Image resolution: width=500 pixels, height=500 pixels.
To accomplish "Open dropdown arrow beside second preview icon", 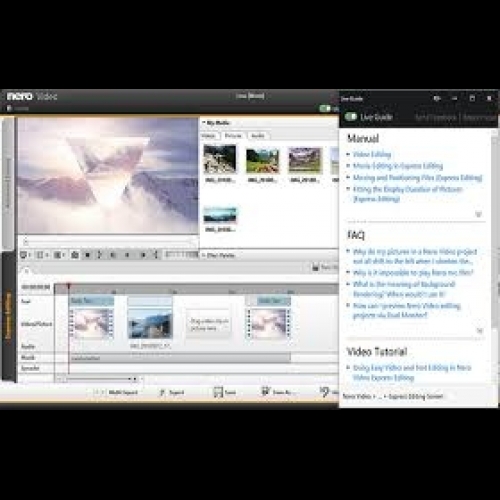I will [x=47, y=255].
